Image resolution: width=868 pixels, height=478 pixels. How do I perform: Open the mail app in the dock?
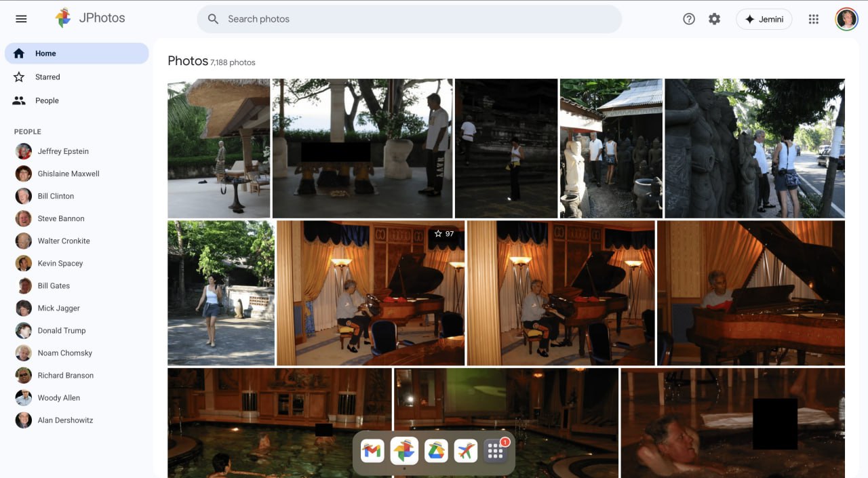pyautogui.click(x=372, y=451)
